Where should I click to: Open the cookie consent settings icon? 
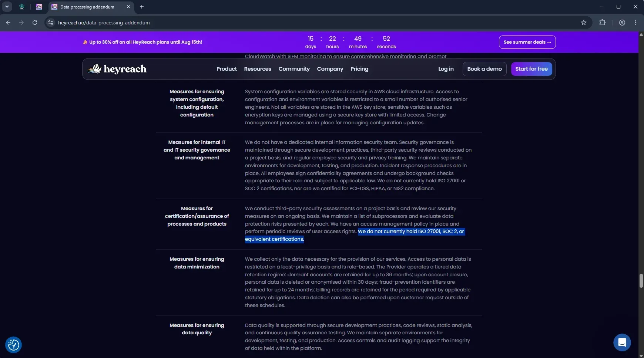click(14, 345)
